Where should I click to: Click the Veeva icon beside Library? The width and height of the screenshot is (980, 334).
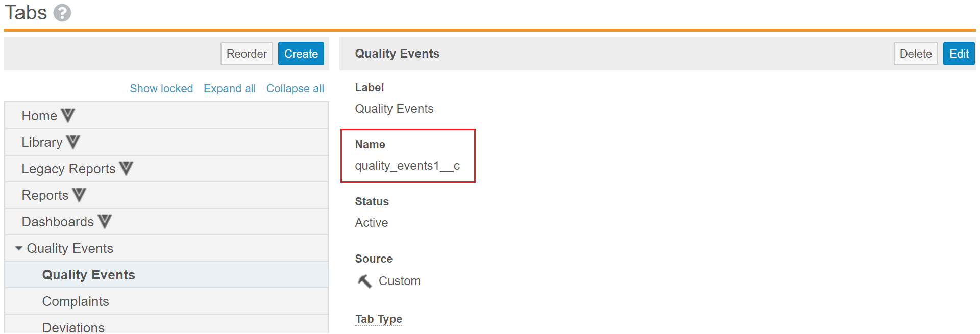coord(73,142)
